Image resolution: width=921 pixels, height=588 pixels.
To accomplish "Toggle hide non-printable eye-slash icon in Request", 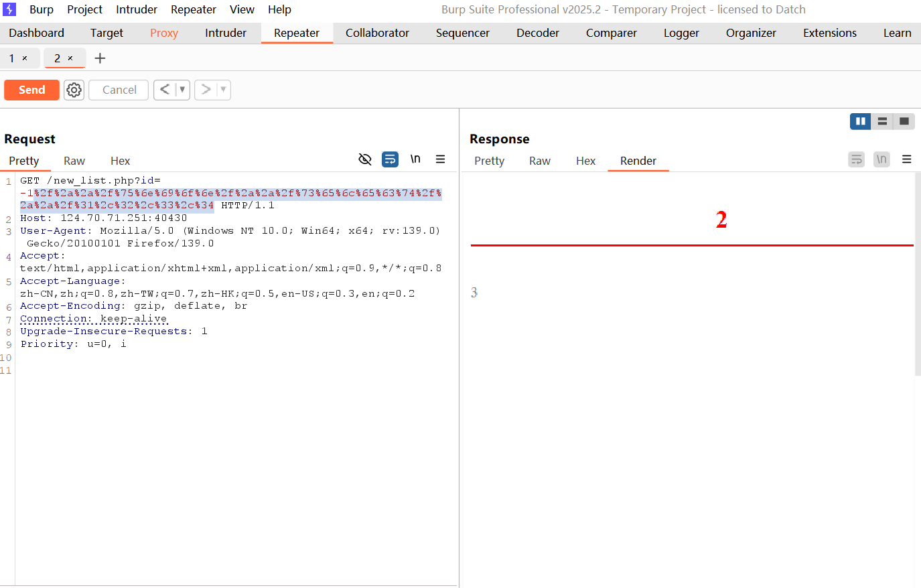I will click(x=365, y=159).
